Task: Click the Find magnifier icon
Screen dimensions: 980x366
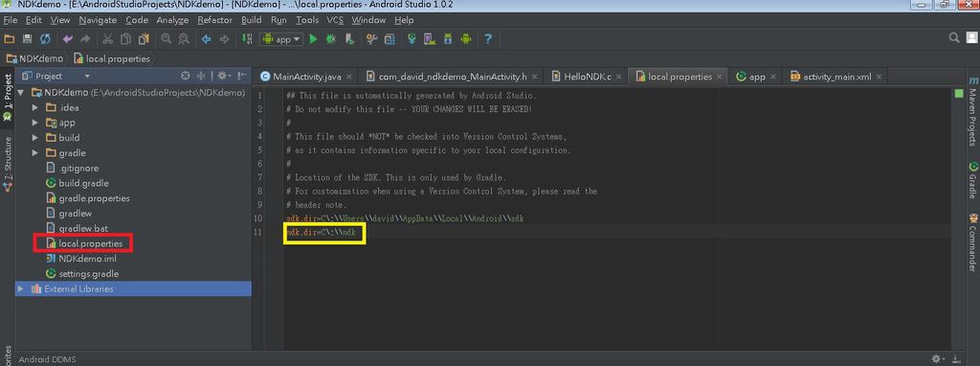Action: (167, 38)
